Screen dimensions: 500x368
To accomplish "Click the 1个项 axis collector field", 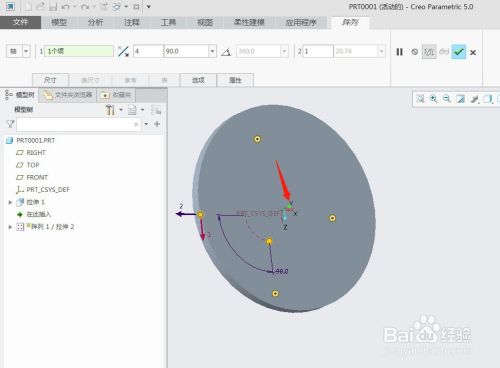I will click(79, 51).
